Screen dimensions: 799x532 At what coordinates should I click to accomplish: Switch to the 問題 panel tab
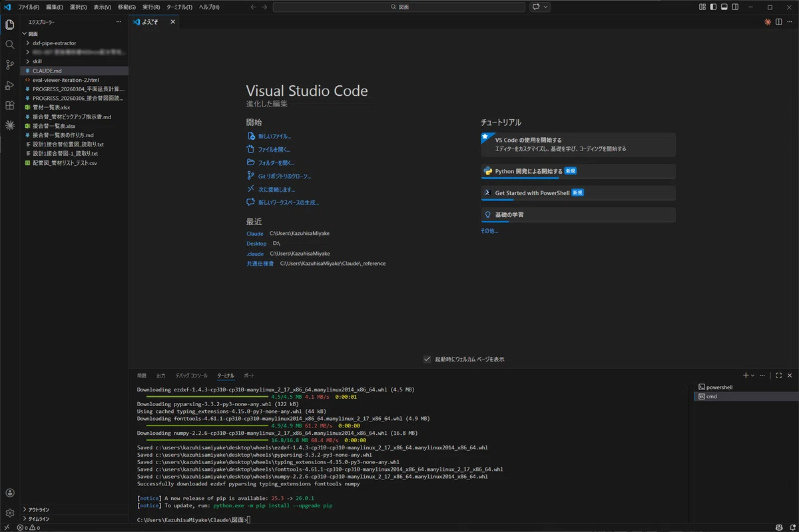coord(142,376)
